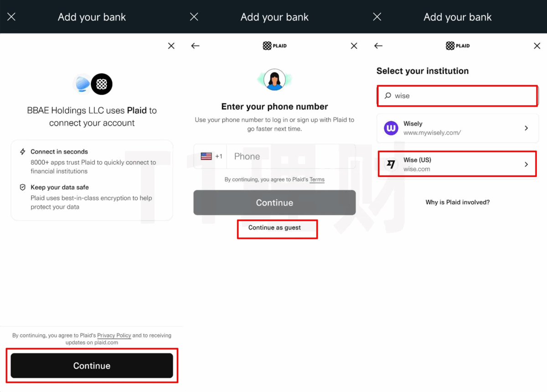
Task: Click the back arrow on phone number screen
Action: [x=195, y=46]
